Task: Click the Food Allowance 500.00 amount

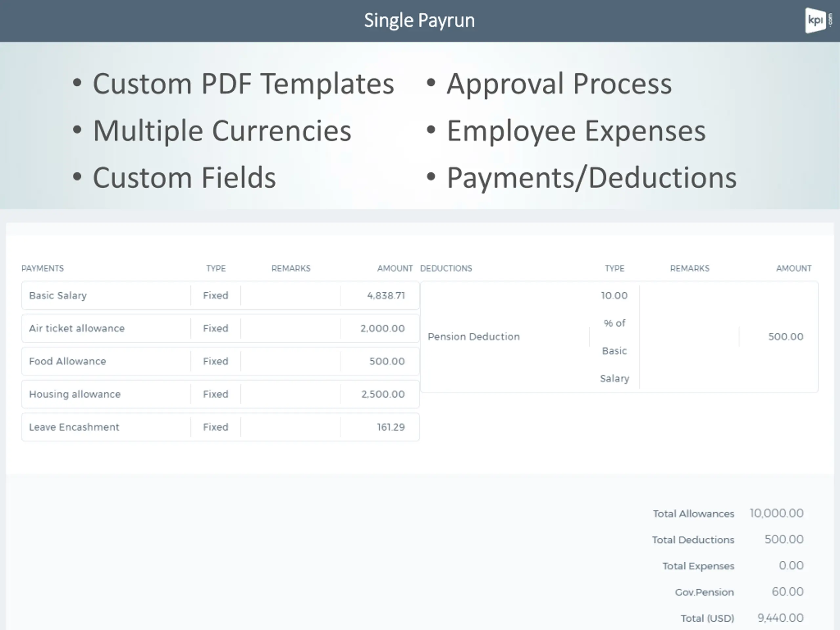Action: (x=387, y=361)
